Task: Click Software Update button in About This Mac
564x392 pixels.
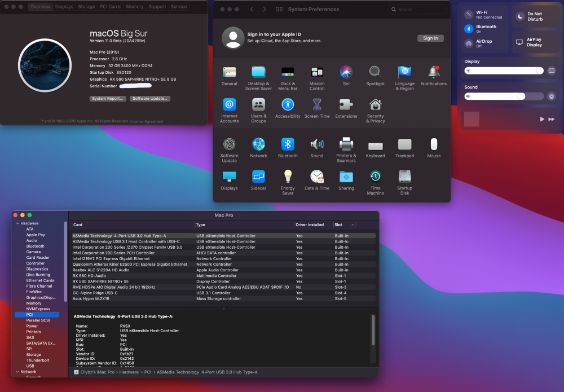Action: [149, 99]
